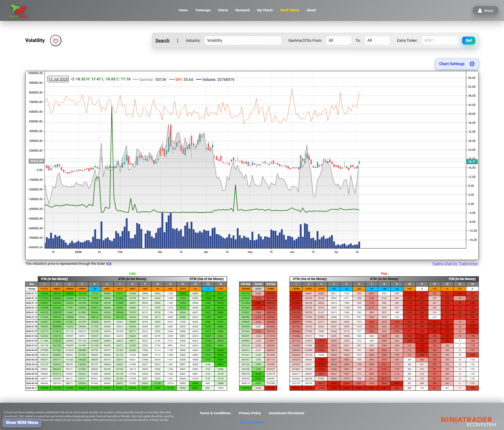Favorite Volatility with the heart icon
Viewport: 504px width, 430px height.
tap(56, 41)
